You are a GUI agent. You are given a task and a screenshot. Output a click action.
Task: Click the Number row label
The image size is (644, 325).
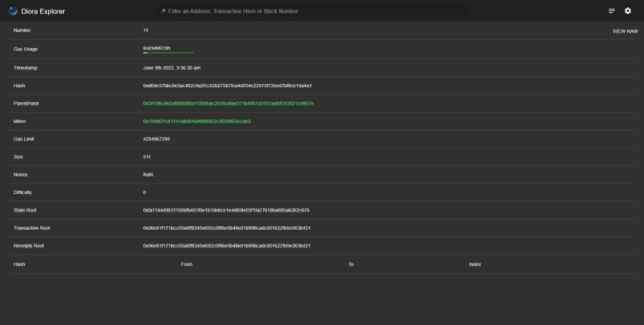22,30
